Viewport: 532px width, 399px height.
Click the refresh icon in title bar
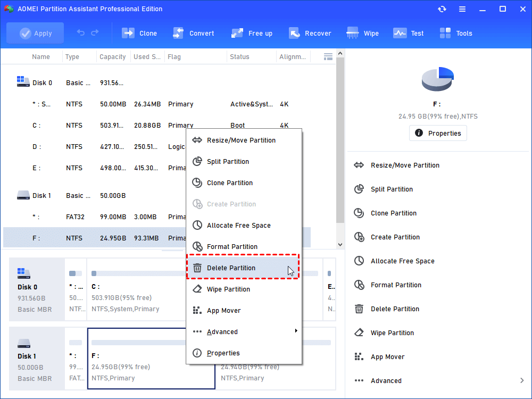click(442, 9)
